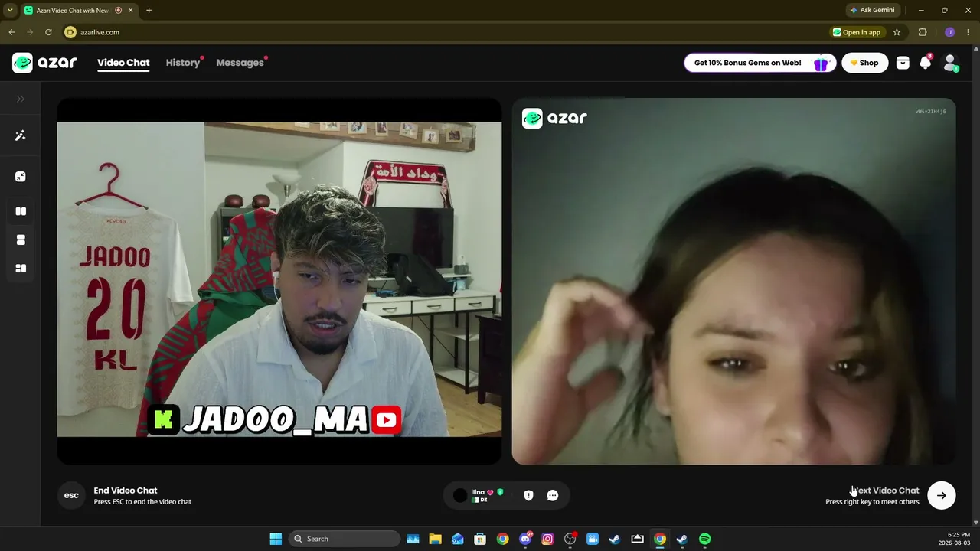Select the grid layout icon at sidebar bottom
The width and height of the screenshot is (980, 551).
(21, 269)
